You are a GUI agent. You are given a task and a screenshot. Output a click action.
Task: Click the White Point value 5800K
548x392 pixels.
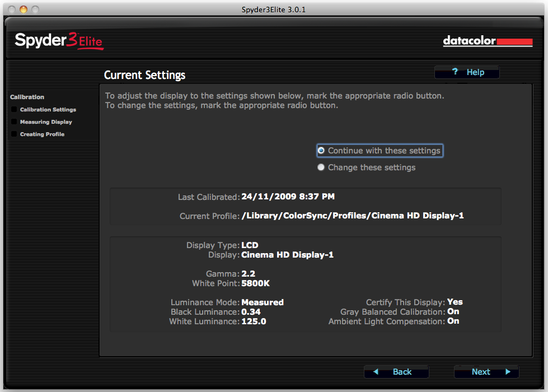click(x=256, y=283)
